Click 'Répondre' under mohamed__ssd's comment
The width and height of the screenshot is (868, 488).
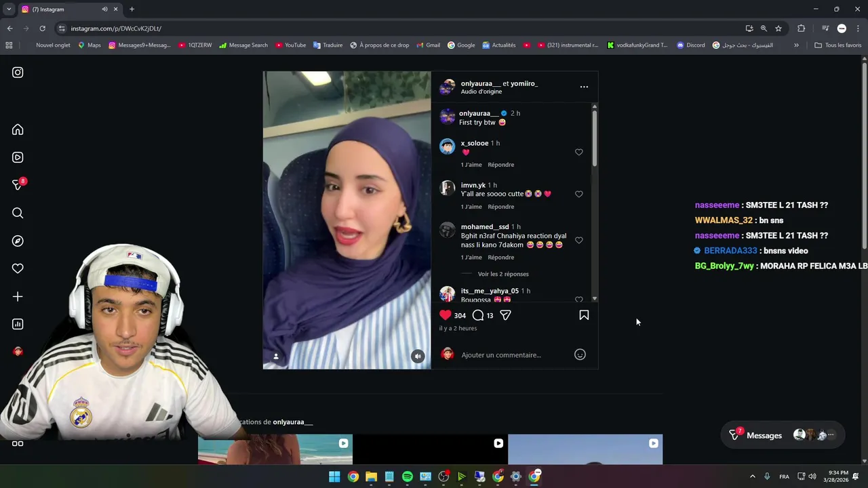(500, 258)
